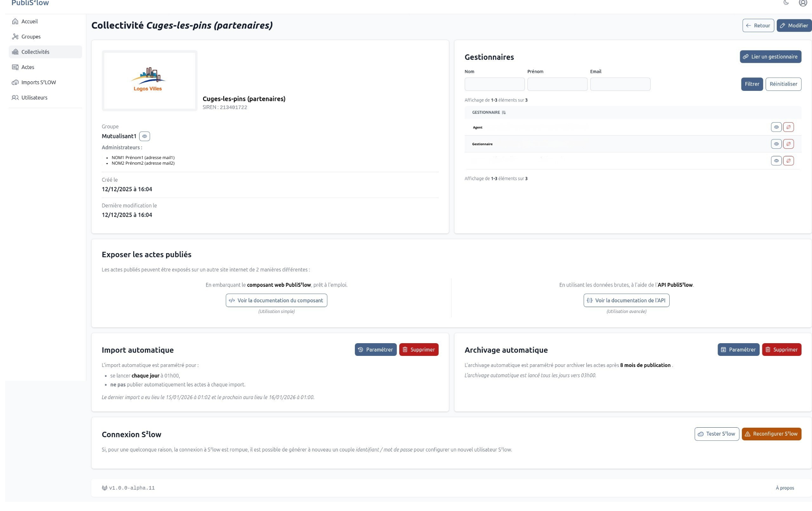This screenshot has width=812, height=511.
Task: Focus the Email filter field
Action: [620, 84]
